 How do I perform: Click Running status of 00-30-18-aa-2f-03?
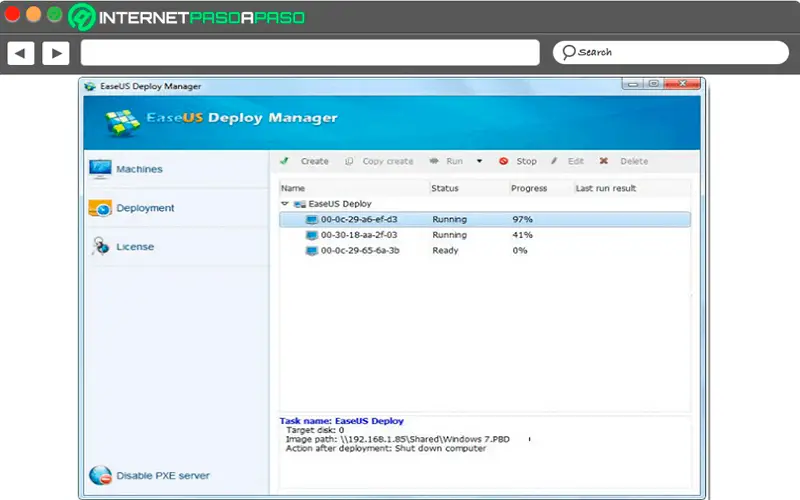(449, 235)
